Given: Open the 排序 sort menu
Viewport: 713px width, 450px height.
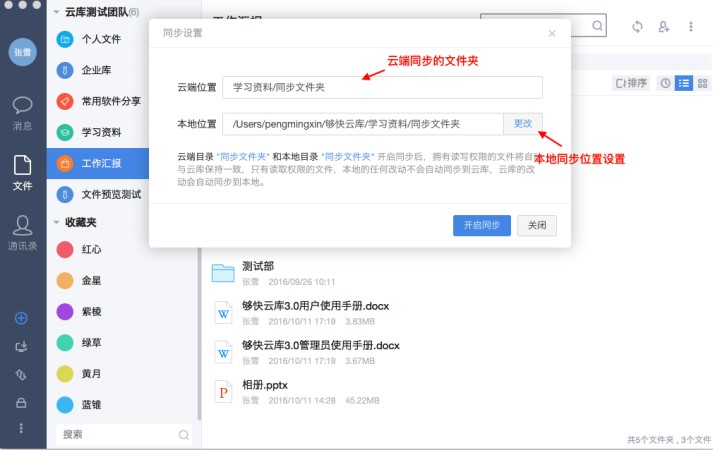Looking at the screenshot, I should [x=631, y=83].
